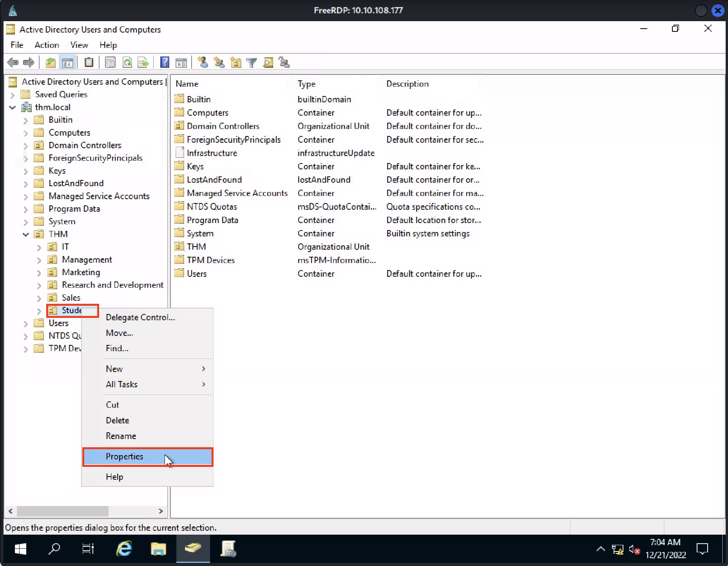
Task: Click the Filter funnel toolbar icon
Action: pos(252,62)
